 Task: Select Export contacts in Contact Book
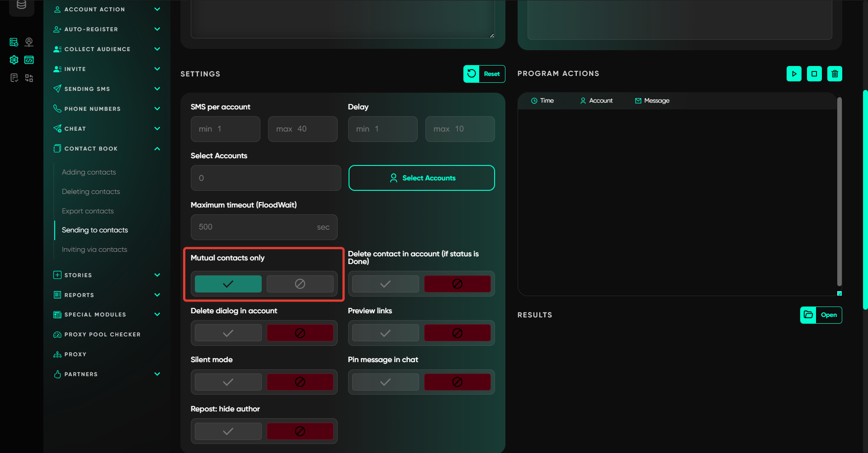(88, 211)
